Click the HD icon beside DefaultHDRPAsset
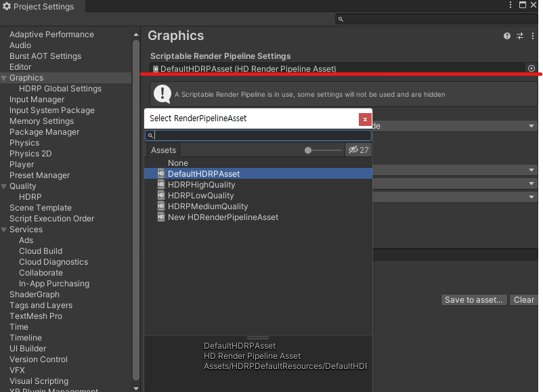The image size is (543, 392). tap(161, 173)
